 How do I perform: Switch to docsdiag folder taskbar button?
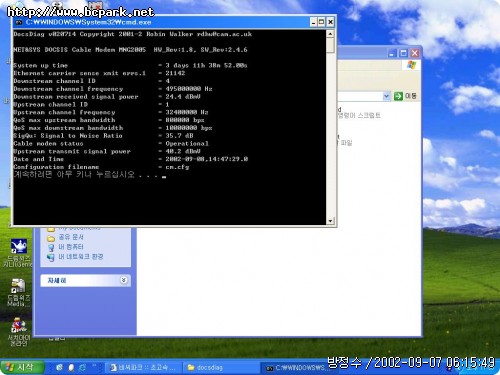[221, 368]
